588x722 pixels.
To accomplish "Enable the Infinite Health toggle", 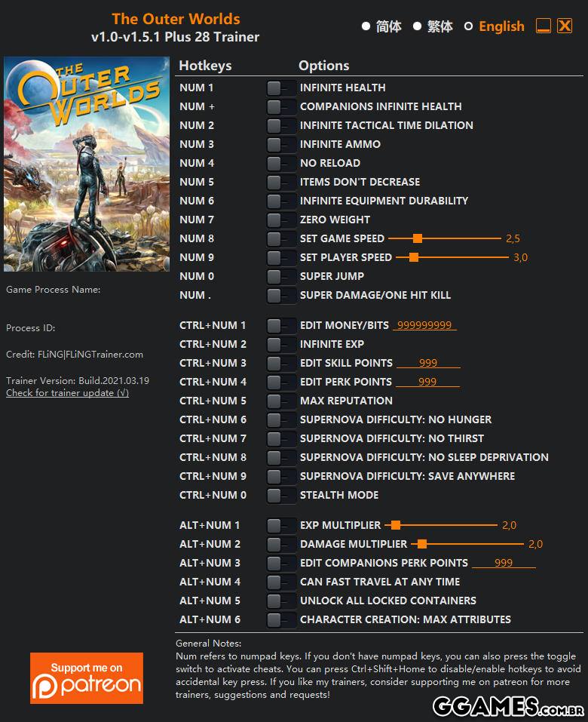I will tap(281, 88).
